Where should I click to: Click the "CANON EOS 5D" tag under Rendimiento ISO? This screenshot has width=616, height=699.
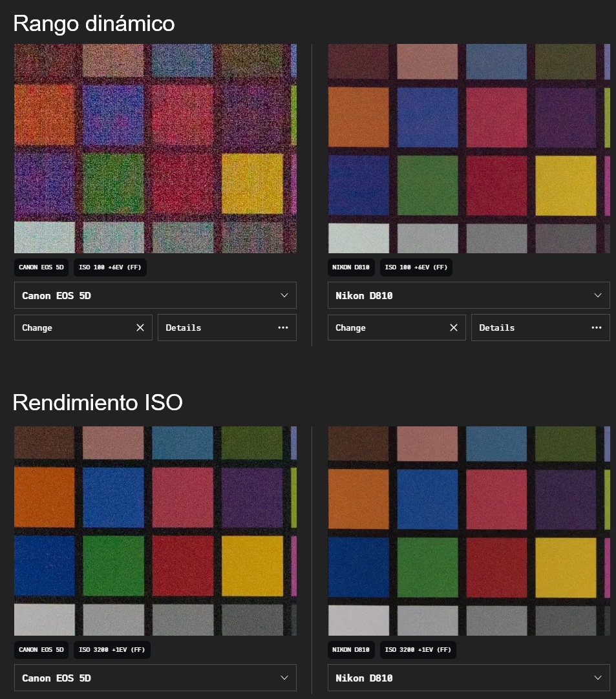pos(41,650)
